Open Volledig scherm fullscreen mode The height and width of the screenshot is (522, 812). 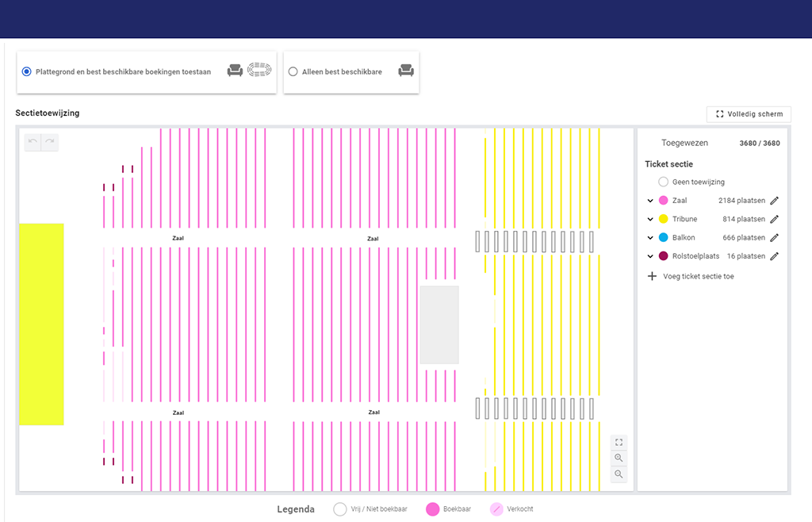(749, 114)
